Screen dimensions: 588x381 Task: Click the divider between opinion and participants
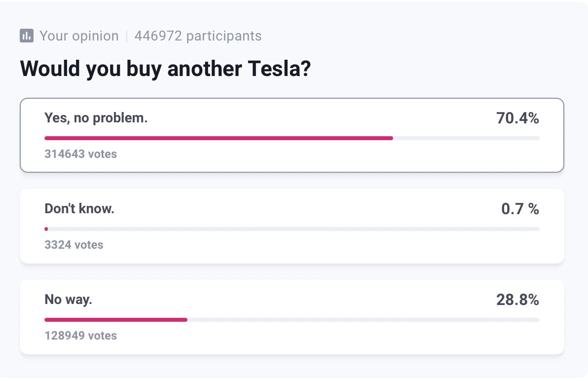pos(127,36)
